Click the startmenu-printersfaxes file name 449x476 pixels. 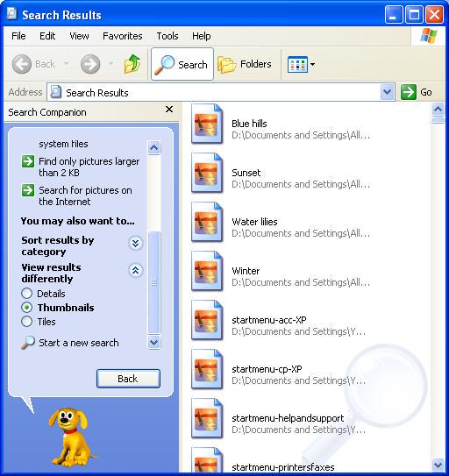click(x=283, y=467)
